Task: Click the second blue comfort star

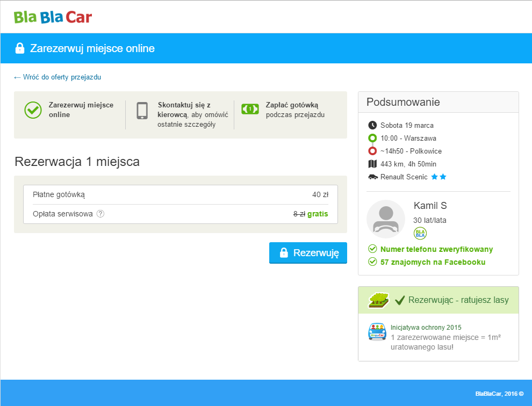Action: [443, 177]
